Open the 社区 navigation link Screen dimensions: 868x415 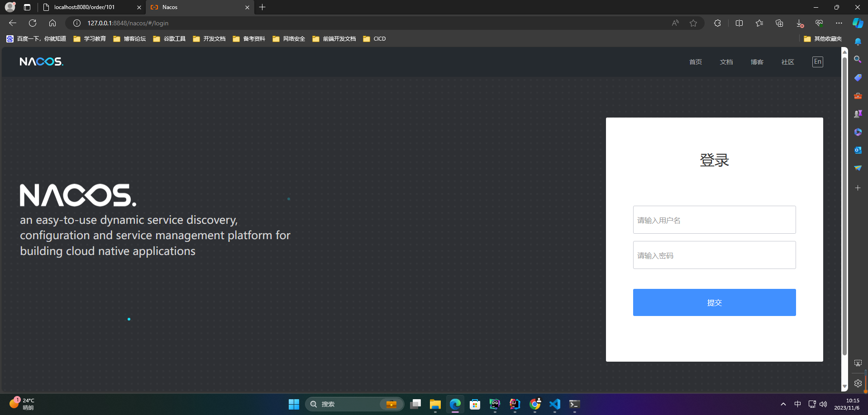coord(788,62)
